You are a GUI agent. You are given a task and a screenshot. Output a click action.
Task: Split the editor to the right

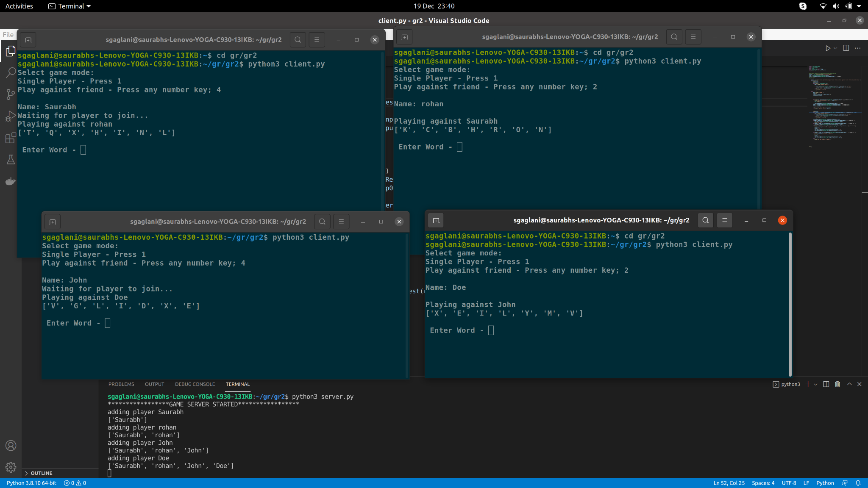pos(846,48)
